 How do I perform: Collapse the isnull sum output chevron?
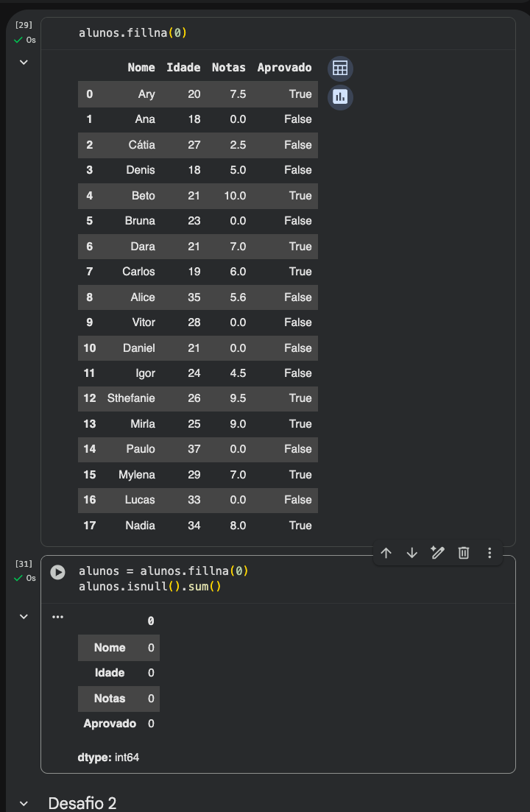coord(23,616)
